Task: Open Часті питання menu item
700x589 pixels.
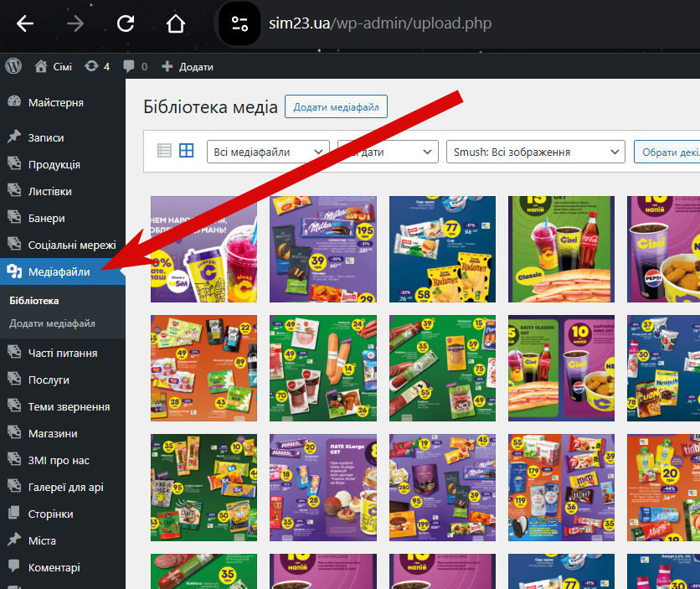Action: coord(63,354)
